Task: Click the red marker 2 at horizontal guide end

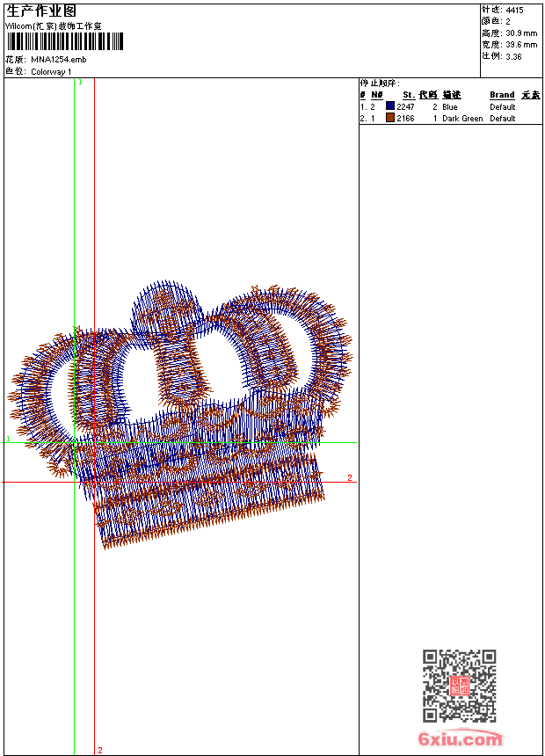Action: pos(349,478)
